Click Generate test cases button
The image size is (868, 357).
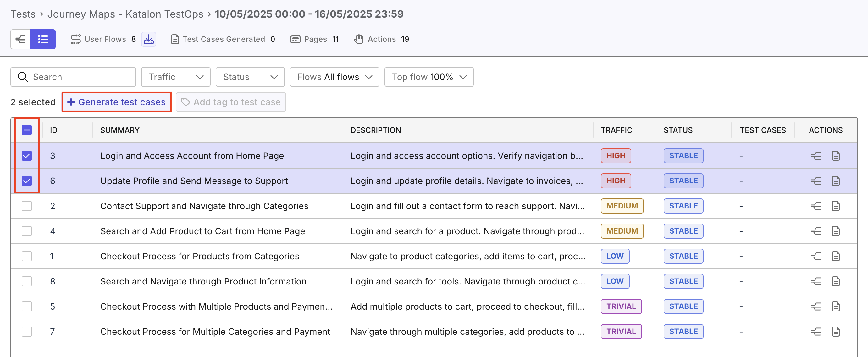click(116, 102)
